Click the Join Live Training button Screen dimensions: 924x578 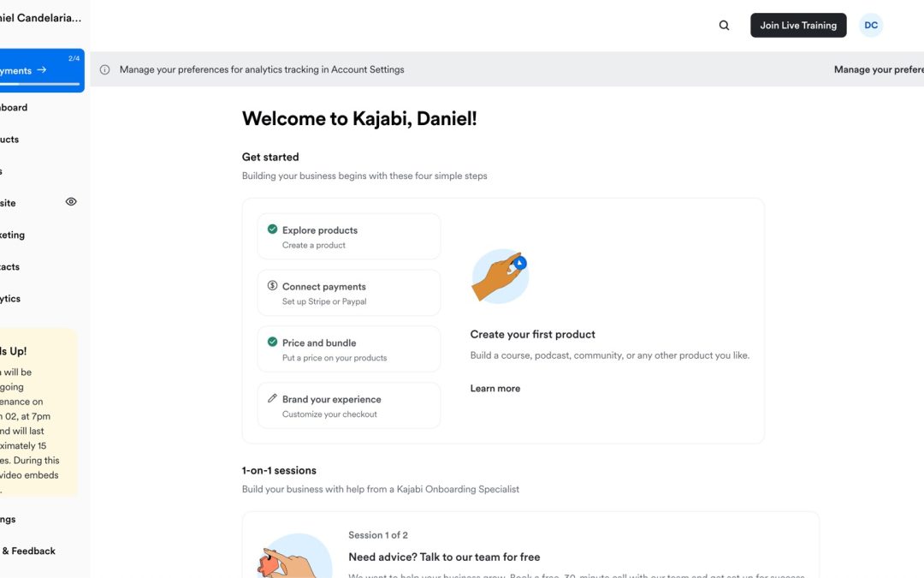tap(798, 26)
